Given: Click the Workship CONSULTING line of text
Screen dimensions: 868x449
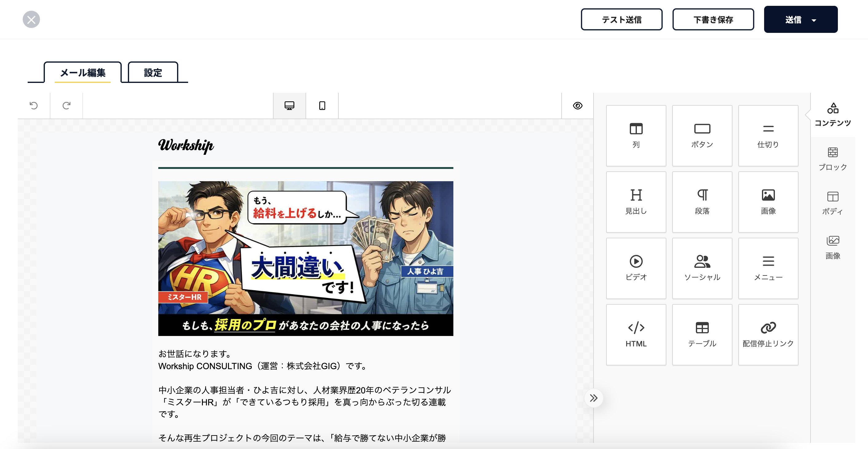Looking at the screenshot, I should click(x=263, y=366).
